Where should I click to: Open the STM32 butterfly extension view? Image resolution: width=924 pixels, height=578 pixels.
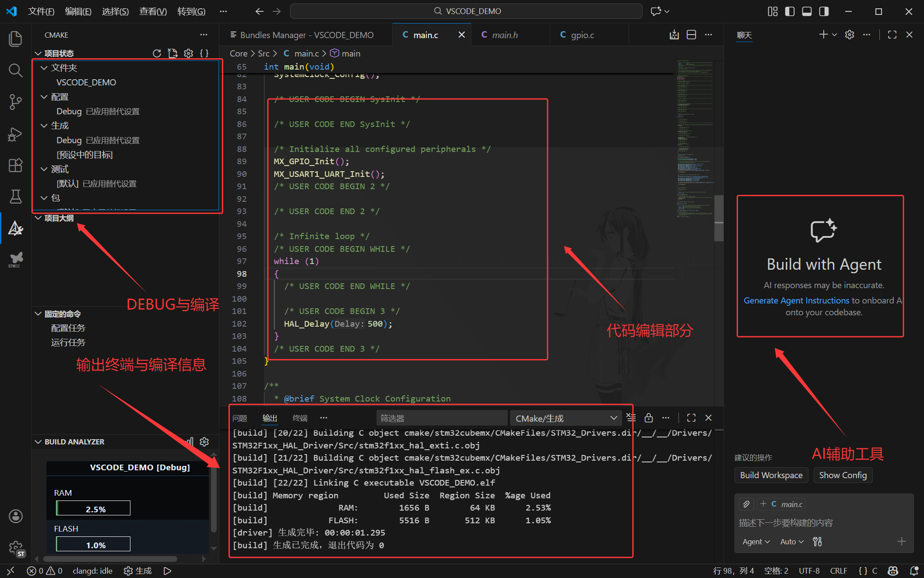pos(15,259)
